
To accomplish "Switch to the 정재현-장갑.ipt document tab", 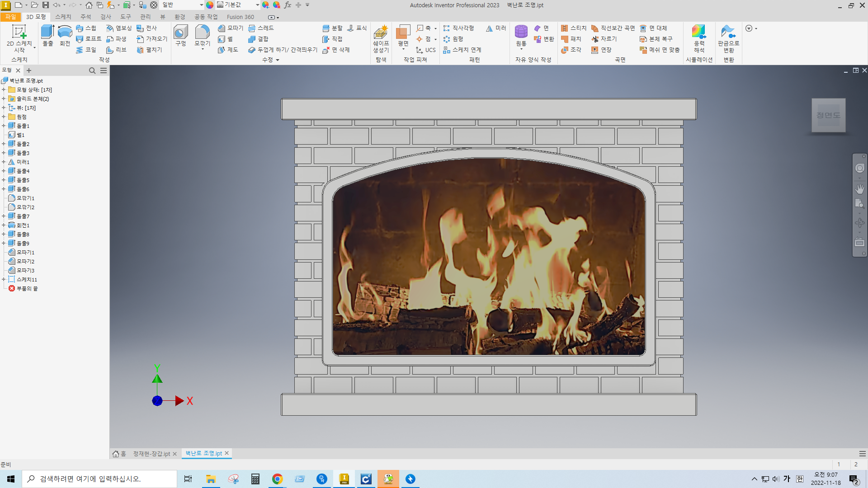I will (x=151, y=454).
